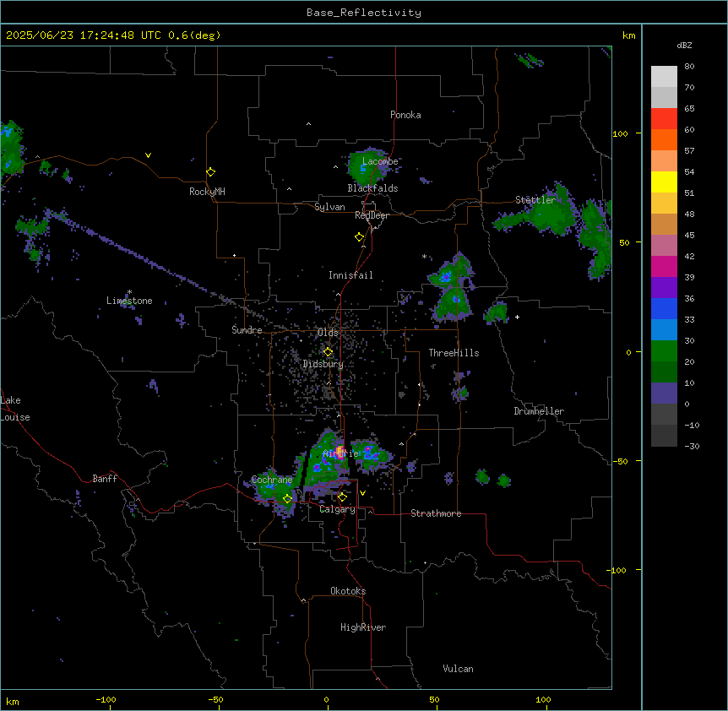Select the Strathmore label
Screen dimensions: 728x711
tap(436, 513)
